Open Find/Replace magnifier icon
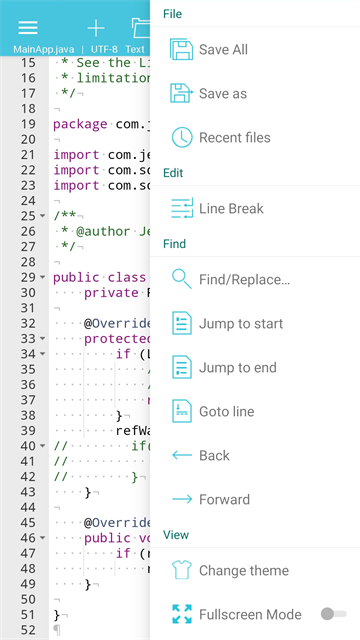Viewport: 360px width, 640px height. (182, 280)
